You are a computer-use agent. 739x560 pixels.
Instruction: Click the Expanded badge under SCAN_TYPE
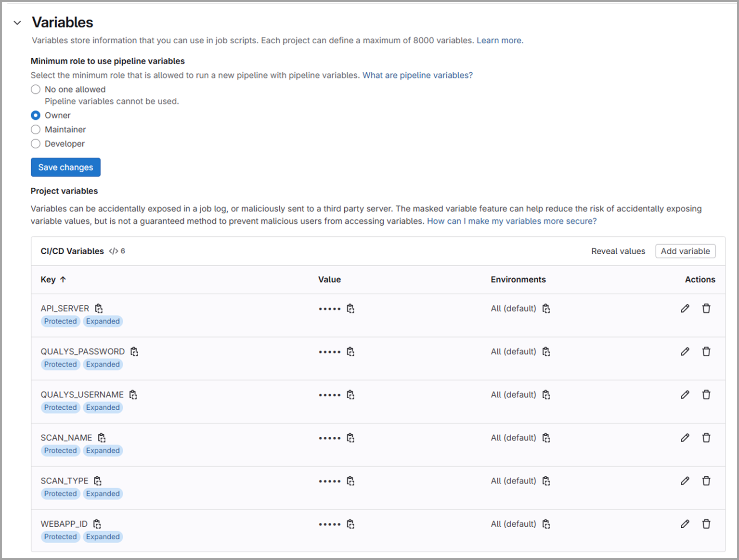103,494
